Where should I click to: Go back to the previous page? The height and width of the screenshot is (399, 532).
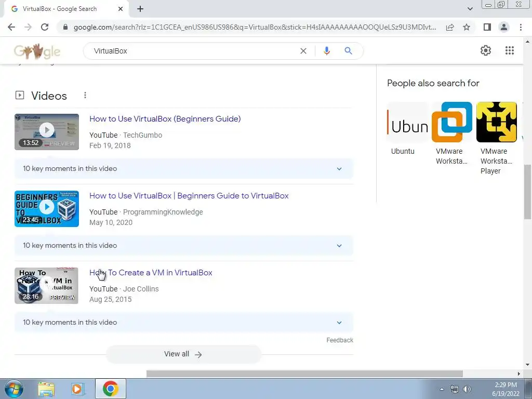click(x=11, y=27)
